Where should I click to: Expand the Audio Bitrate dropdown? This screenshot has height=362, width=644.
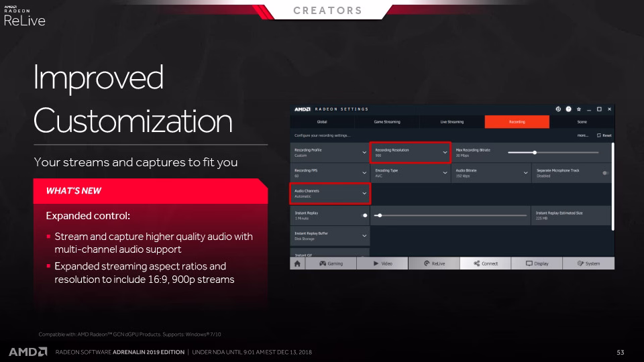pyautogui.click(x=491, y=173)
